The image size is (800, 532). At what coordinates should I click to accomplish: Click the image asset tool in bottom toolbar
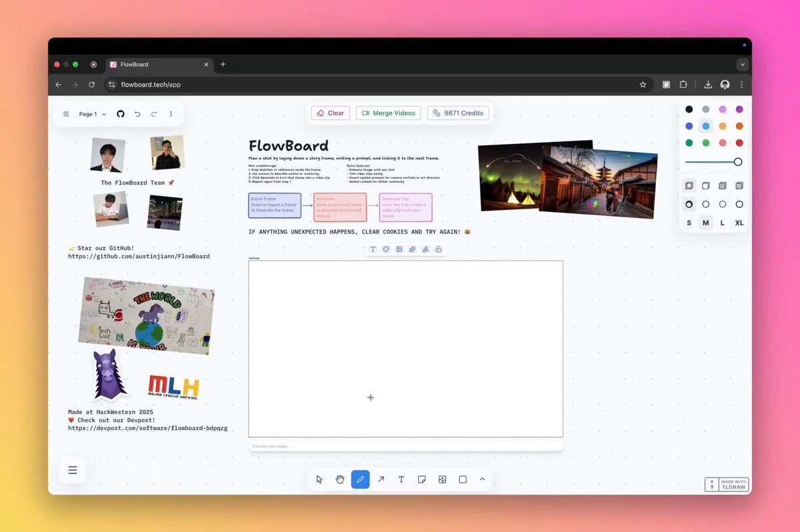pos(442,479)
